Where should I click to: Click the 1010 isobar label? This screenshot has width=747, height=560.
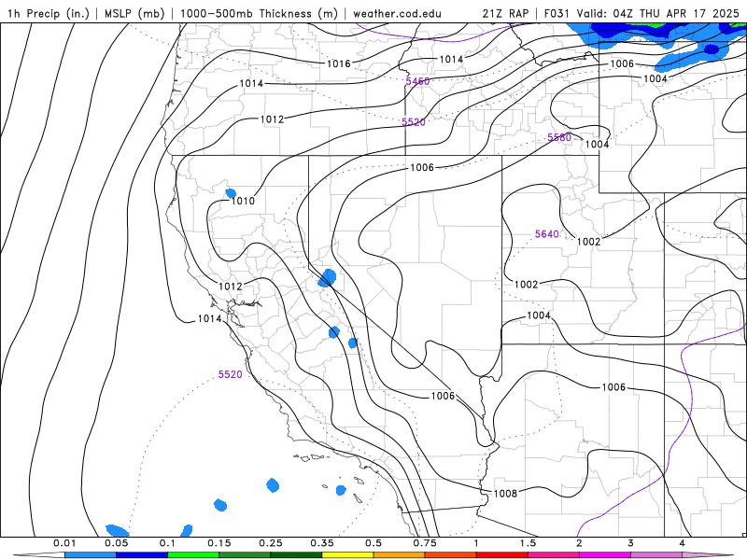pyautogui.click(x=243, y=201)
